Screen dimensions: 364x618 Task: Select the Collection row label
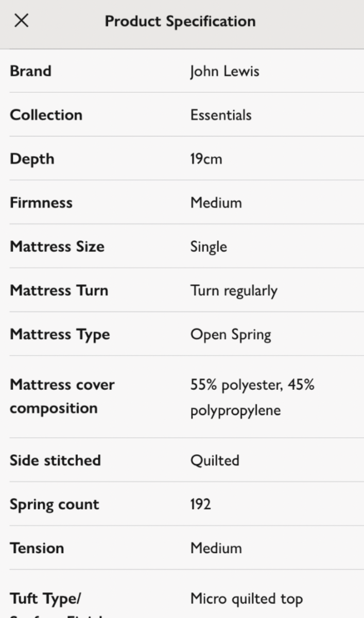click(x=46, y=114)
